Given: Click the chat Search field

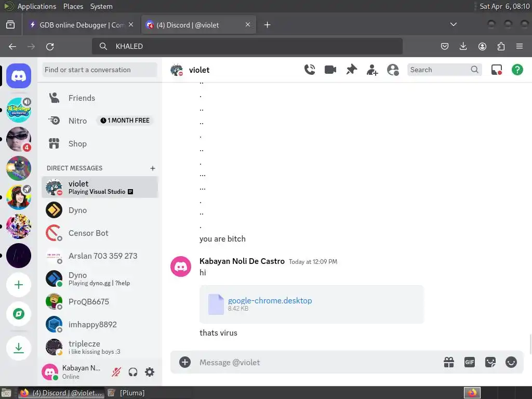Looking at the screenshot, I should [445, 70].
